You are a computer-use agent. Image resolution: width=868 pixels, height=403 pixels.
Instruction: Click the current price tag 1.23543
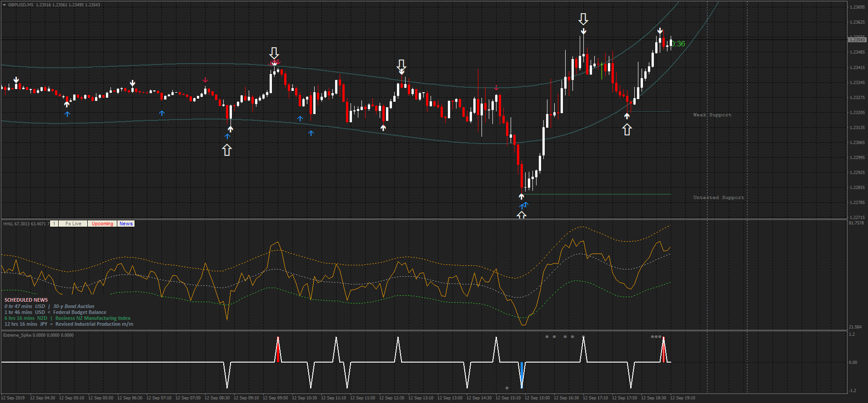[857, 40]
